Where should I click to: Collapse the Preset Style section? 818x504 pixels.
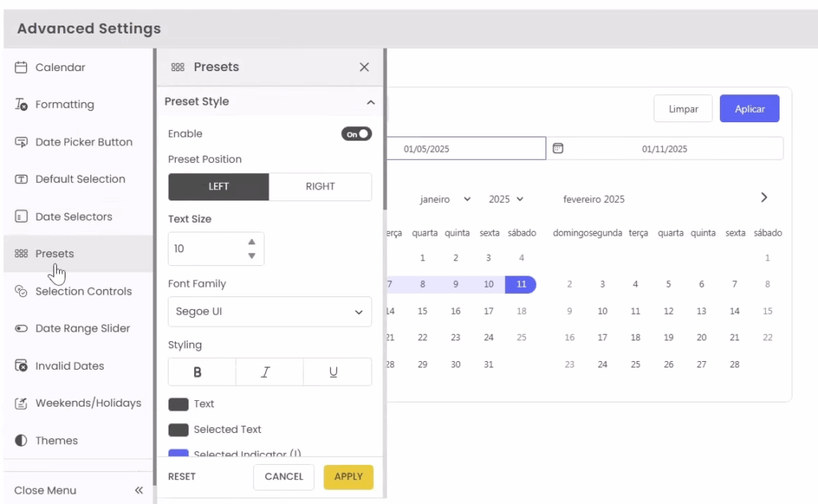coord(371,102)
